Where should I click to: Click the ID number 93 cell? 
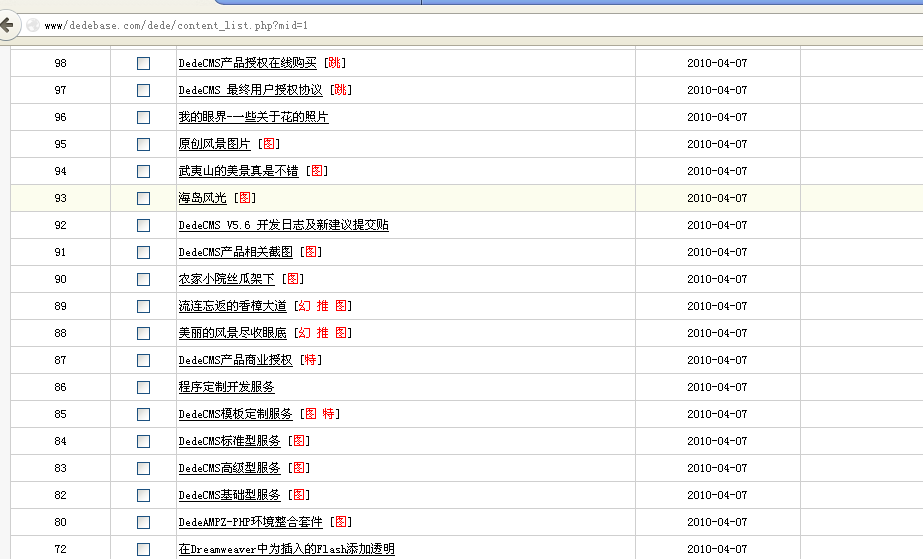click(61, 198)
